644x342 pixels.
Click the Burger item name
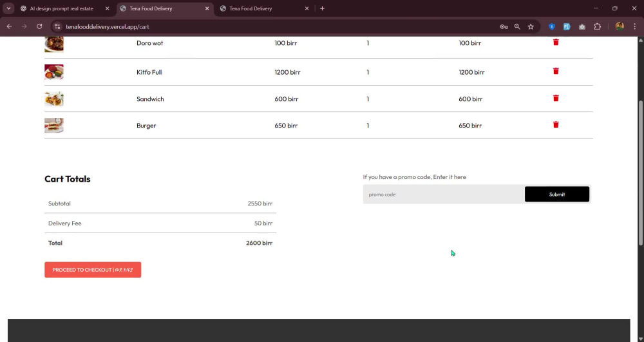pyautogui.click(x=146, y=126)
